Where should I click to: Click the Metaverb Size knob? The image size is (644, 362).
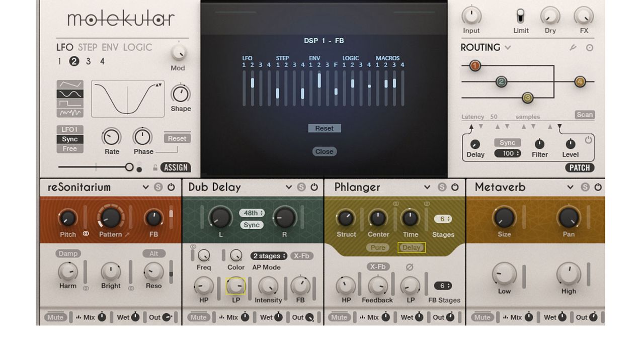pyautogui.click(x=504, y=217)
